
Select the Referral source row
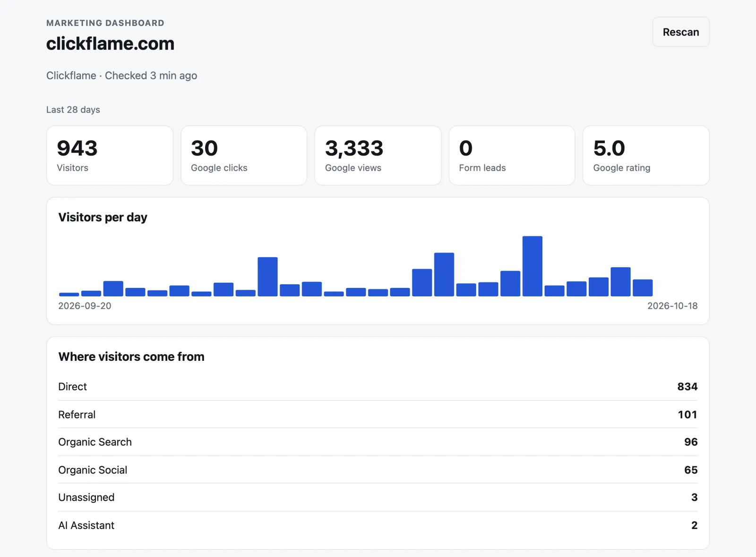[378, 415]
